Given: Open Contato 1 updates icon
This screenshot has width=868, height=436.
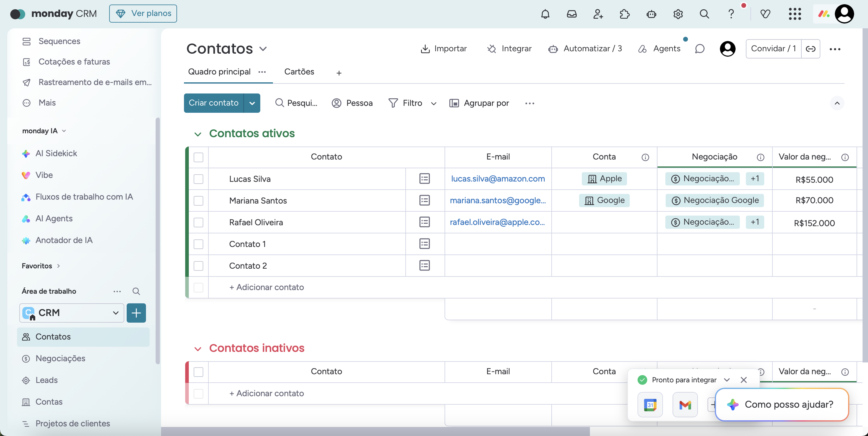Looking at the screenshot, I should (x=425, y=244).
